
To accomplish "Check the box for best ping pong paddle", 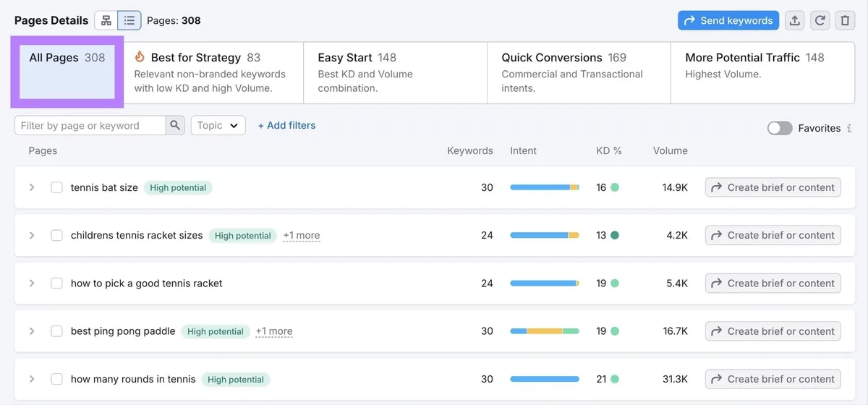I will click(x=56, y=331).
